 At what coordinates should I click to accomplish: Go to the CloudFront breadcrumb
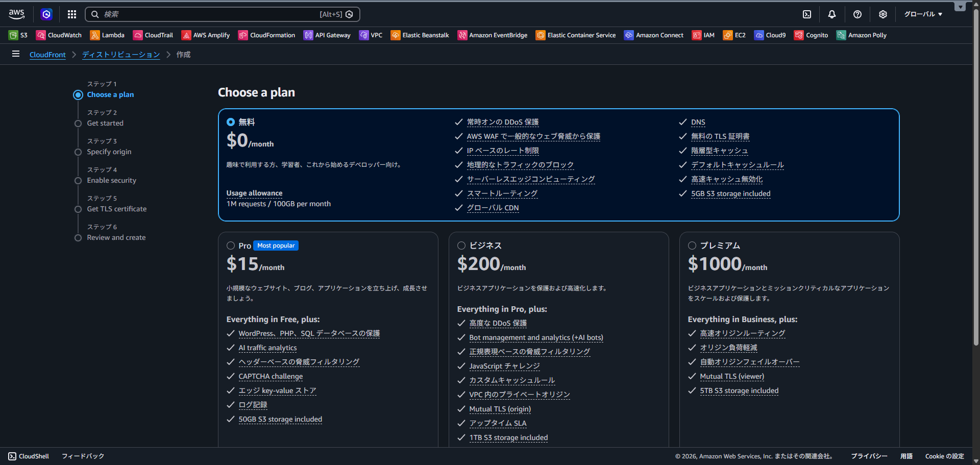click(x=47, y=55)
